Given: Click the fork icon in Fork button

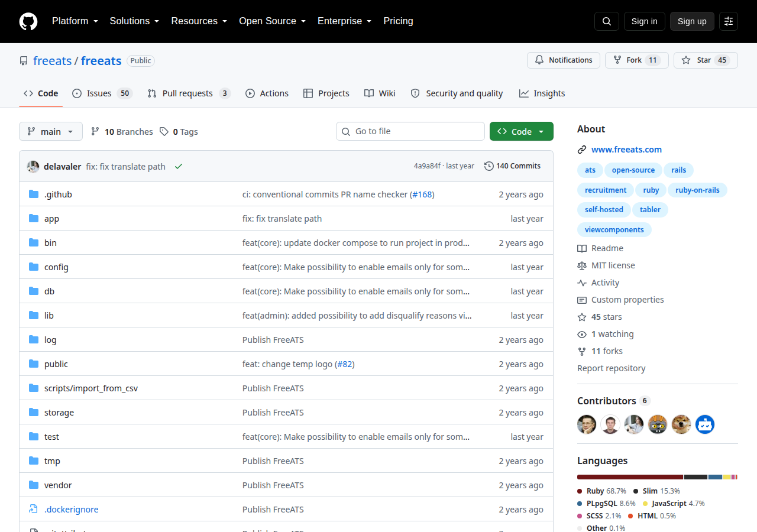Looking at the screenshot, I should coord(617,60).
